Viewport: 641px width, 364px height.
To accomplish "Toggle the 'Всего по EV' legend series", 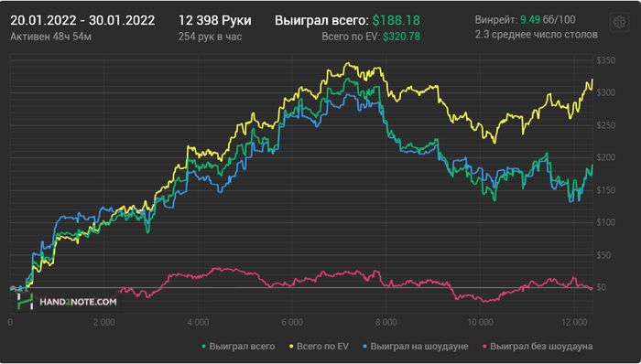I will click(x=319, y=347).
